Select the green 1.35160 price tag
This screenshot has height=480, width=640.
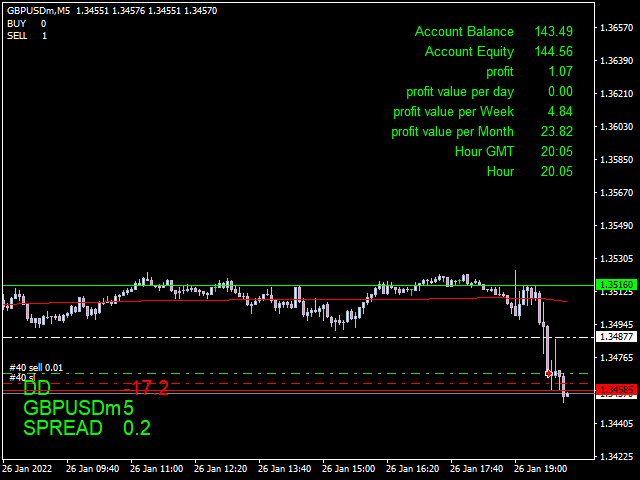[x=616, y=284]
